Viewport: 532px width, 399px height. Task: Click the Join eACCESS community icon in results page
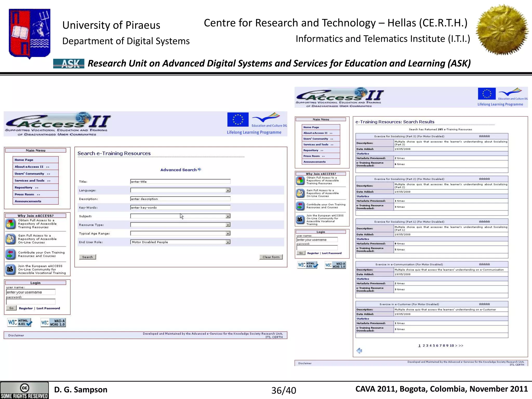[300, 220]
